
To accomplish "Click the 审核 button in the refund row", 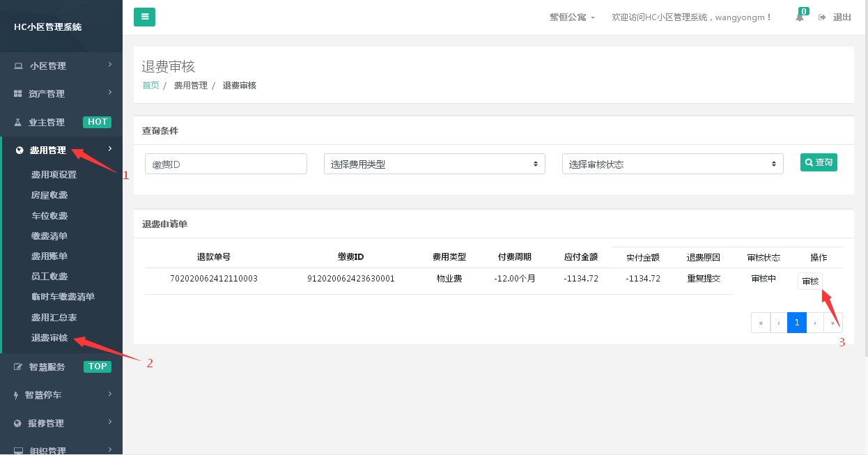I will pyautogui.click(x=810, y=282).
